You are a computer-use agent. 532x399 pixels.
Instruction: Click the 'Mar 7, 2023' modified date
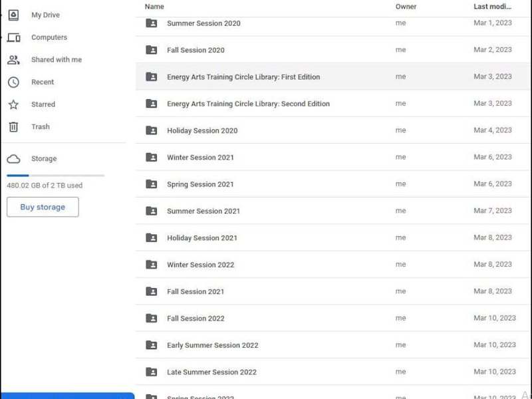493,210
